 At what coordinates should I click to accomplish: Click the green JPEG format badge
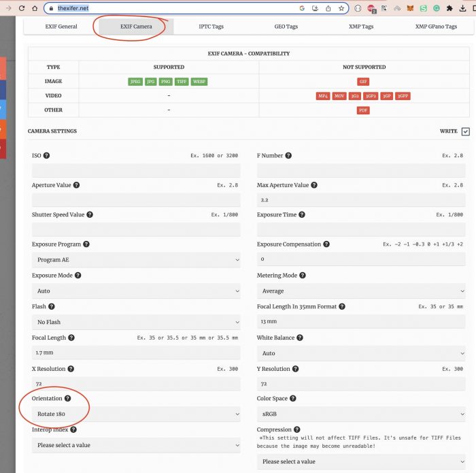(135, 82)
